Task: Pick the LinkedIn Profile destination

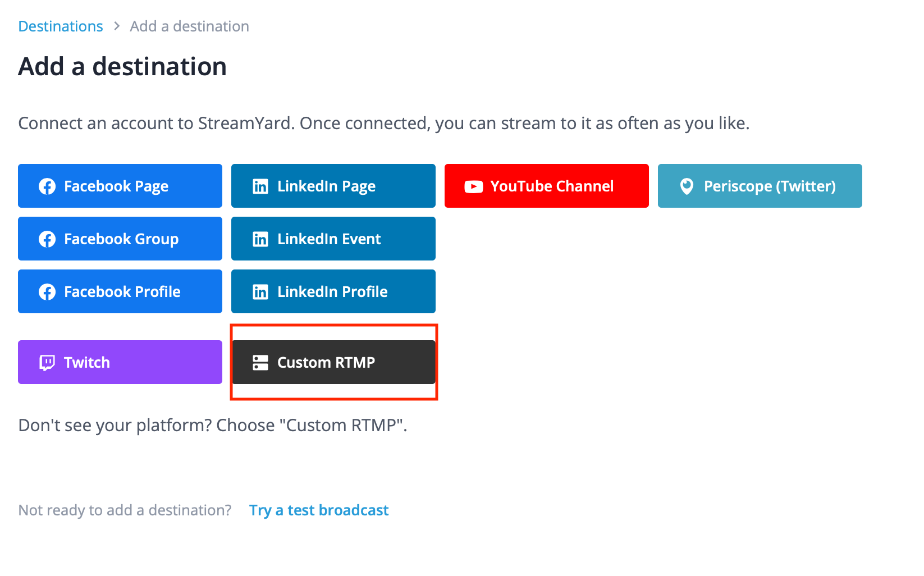Action: (333, 291)
